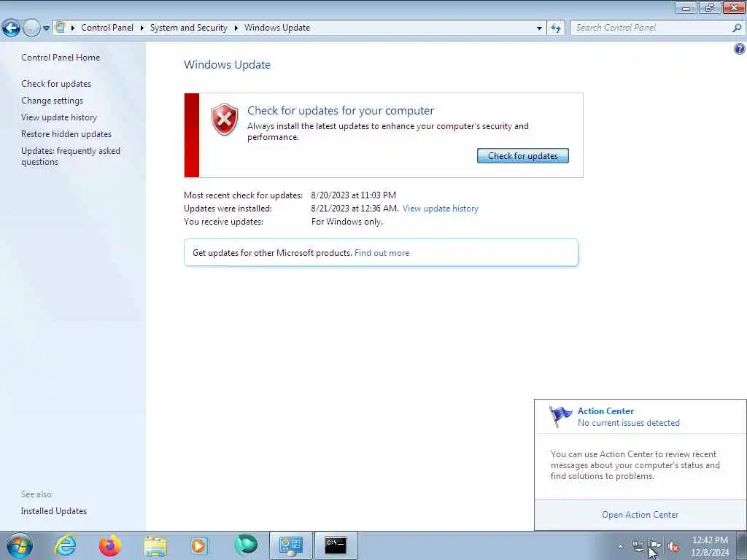747x560 pixels.
Task: Click the search magnifier icon
Action: 737,28
